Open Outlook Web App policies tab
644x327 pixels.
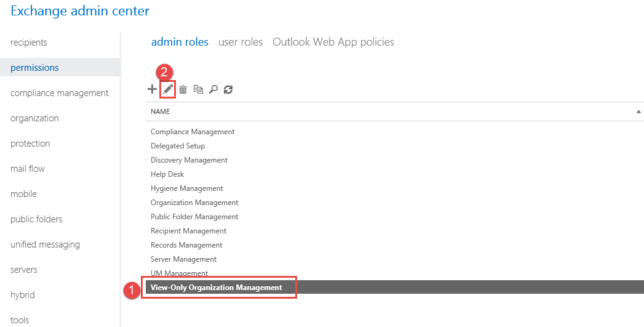click(x=333, y=42)
